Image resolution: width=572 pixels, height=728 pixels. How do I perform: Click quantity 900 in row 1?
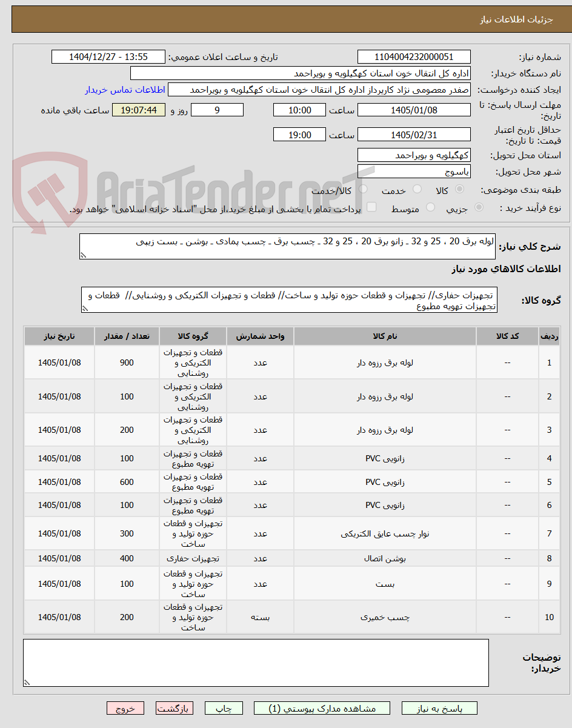coord(127,362)
